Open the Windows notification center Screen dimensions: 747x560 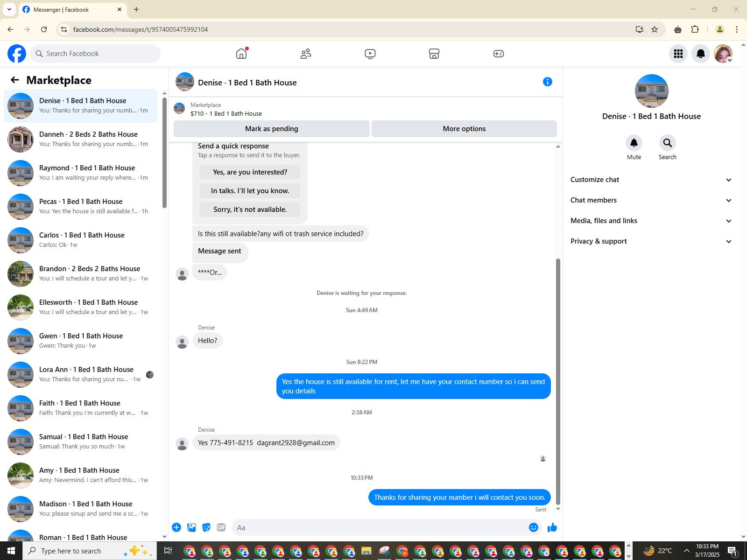732,551
